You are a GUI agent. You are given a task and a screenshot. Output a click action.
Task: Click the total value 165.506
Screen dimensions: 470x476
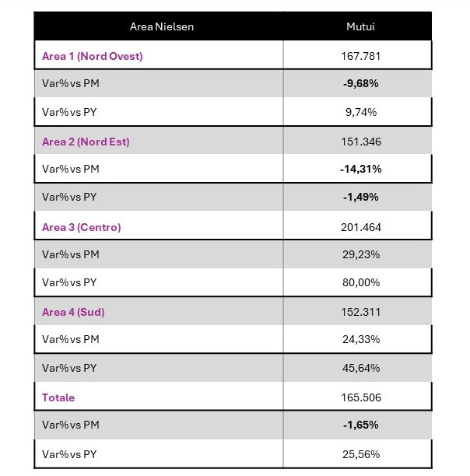point(361,397)
